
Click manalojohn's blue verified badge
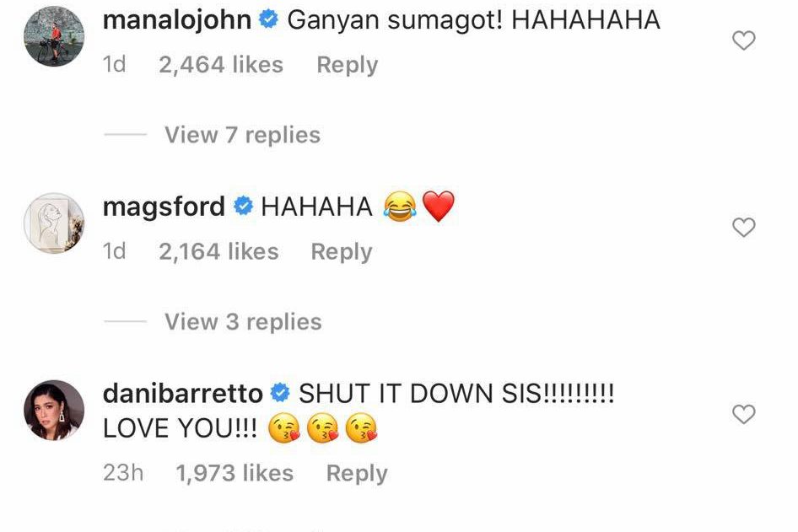click(x=269, y=20)
